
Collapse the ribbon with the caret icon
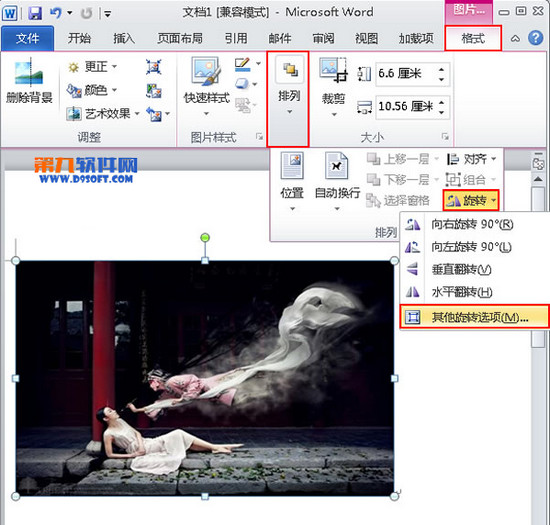coord(515,38)
